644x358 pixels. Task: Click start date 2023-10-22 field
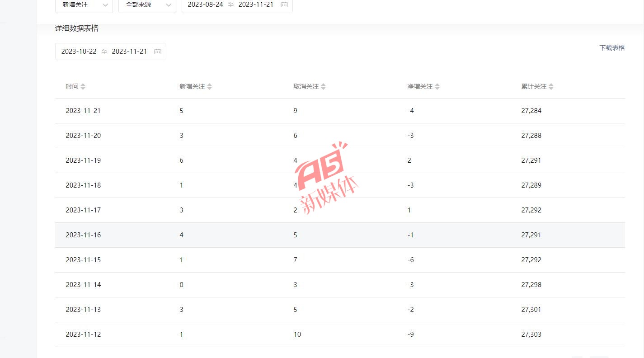79,52
